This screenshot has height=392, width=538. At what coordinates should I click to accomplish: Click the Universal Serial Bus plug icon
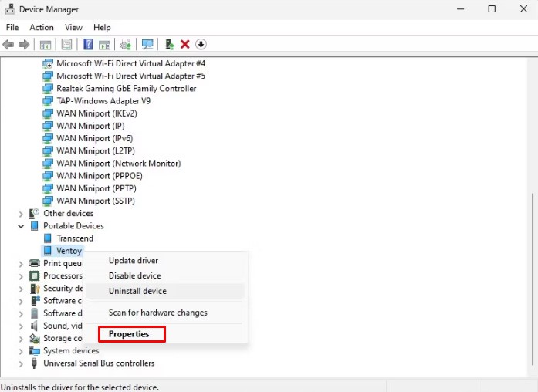34,363
